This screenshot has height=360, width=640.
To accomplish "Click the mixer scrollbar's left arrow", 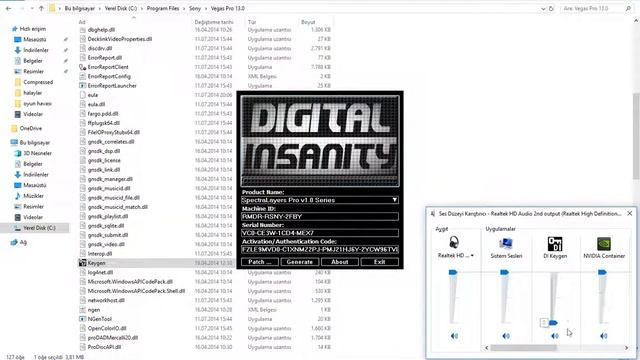I will coord(487,348).
